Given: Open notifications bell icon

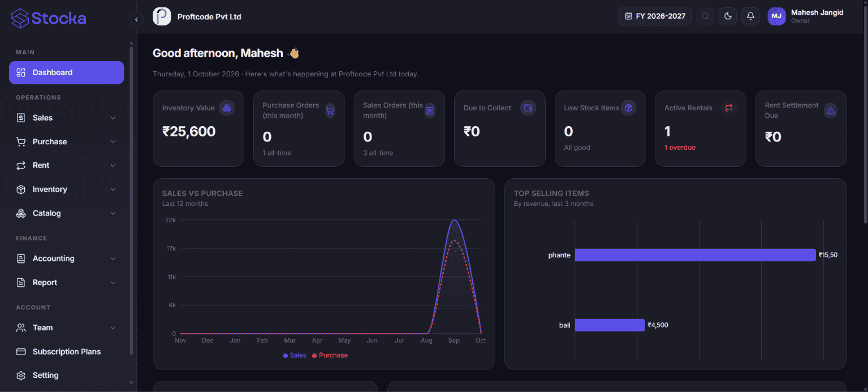Looking at the screenshot, I should click(750, 16).
